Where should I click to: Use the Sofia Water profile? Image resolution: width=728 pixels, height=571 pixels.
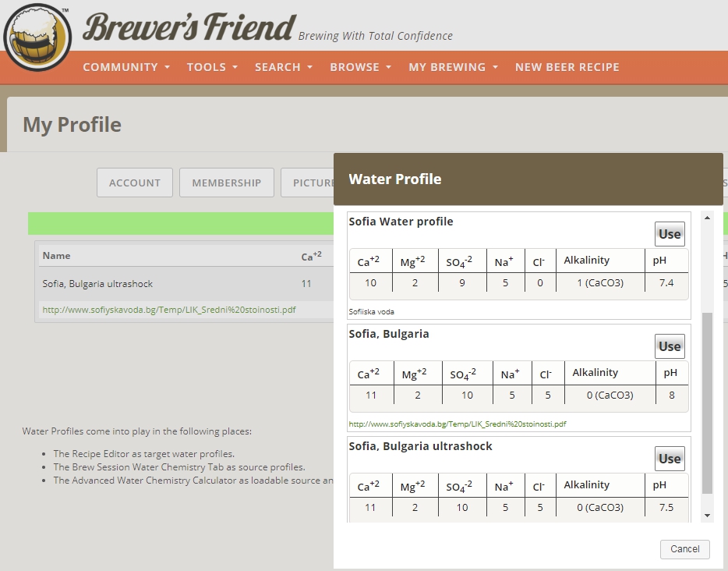click(x=670, y=234)
